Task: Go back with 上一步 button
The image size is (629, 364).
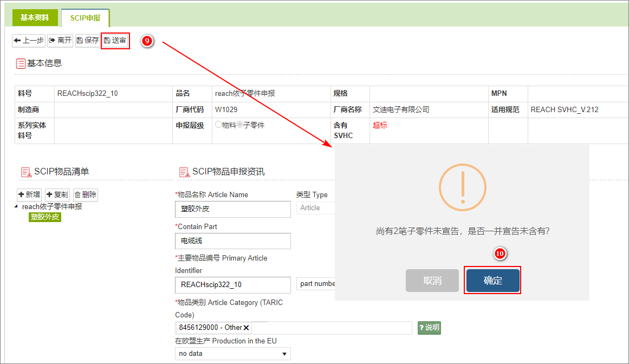Action: (29, 41)
